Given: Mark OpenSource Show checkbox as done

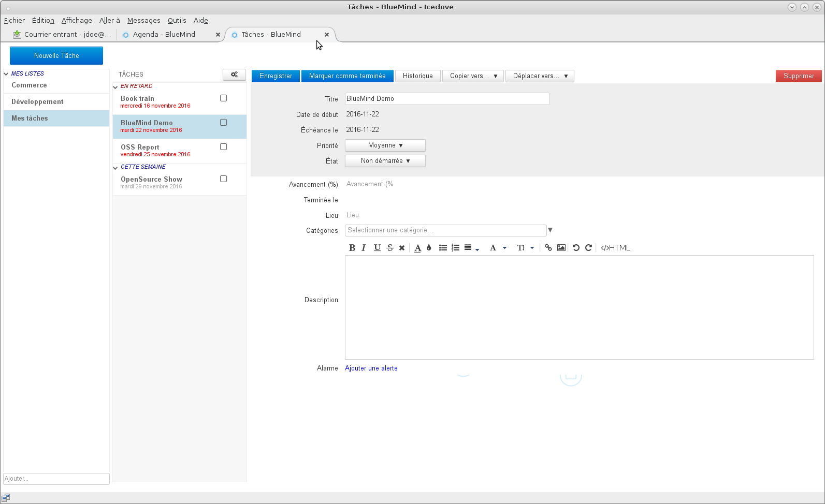Looking at the screenshot, I should [223, 179].
